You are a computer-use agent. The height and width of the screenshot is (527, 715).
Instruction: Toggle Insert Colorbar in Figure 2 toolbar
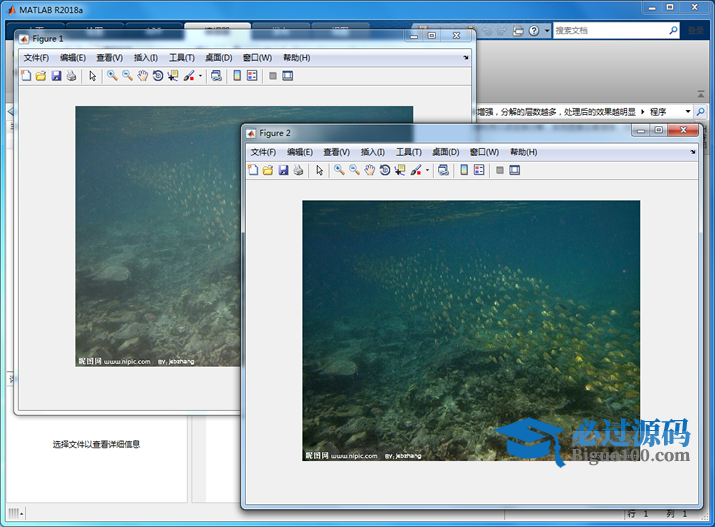pos(465,170)
